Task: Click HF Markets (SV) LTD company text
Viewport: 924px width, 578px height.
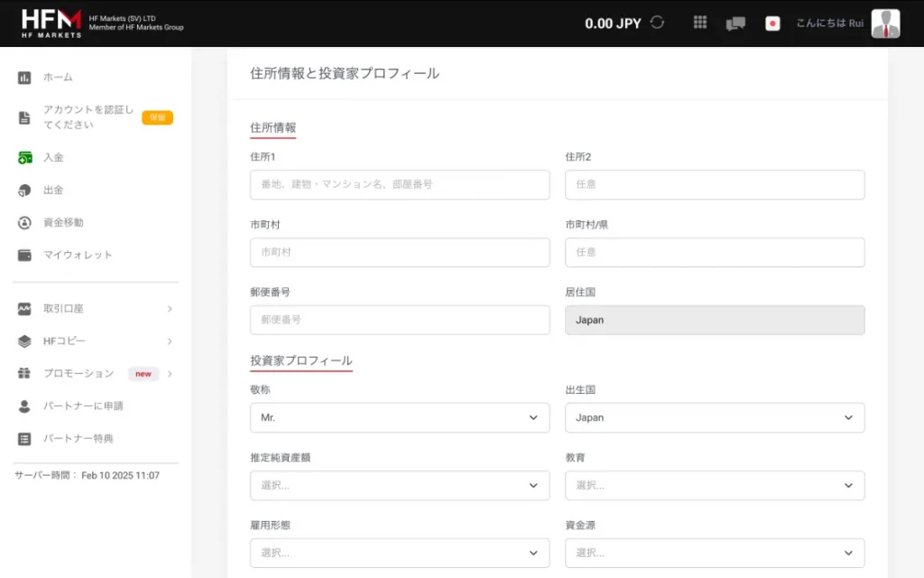Action: 123,18
